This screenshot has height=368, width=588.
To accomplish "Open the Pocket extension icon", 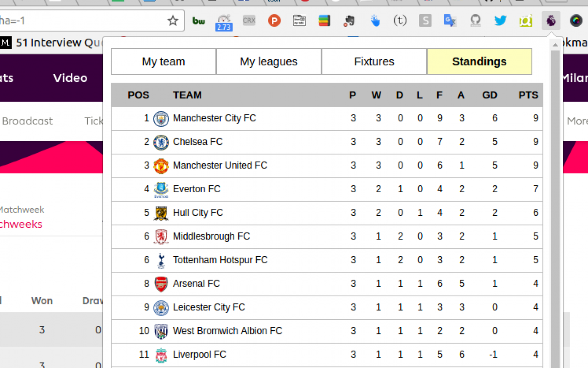I will pyautogui.click(x=274, y=20).
